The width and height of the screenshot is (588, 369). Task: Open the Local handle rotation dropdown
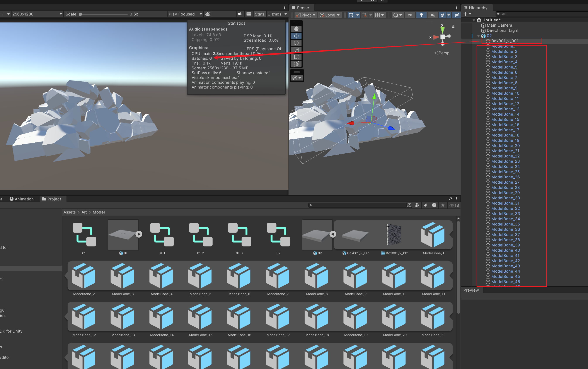[x=330, y=15]
